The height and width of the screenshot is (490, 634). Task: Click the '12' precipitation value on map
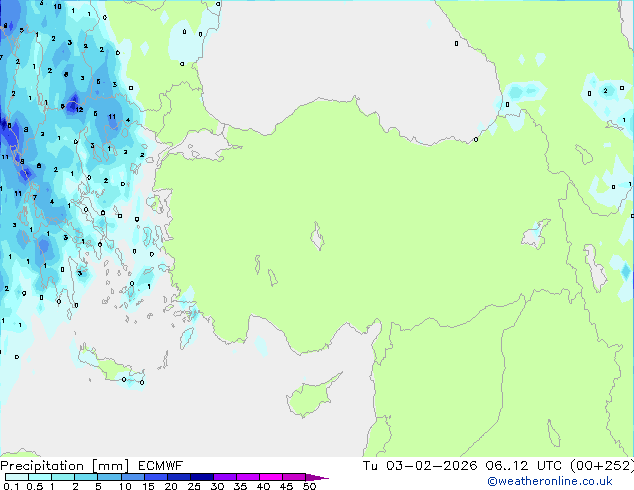coord(79,110)
